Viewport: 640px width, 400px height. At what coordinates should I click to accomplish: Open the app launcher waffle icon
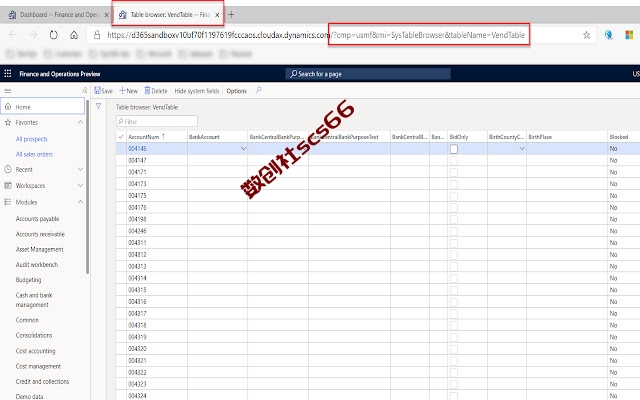[x=8, y=73]
